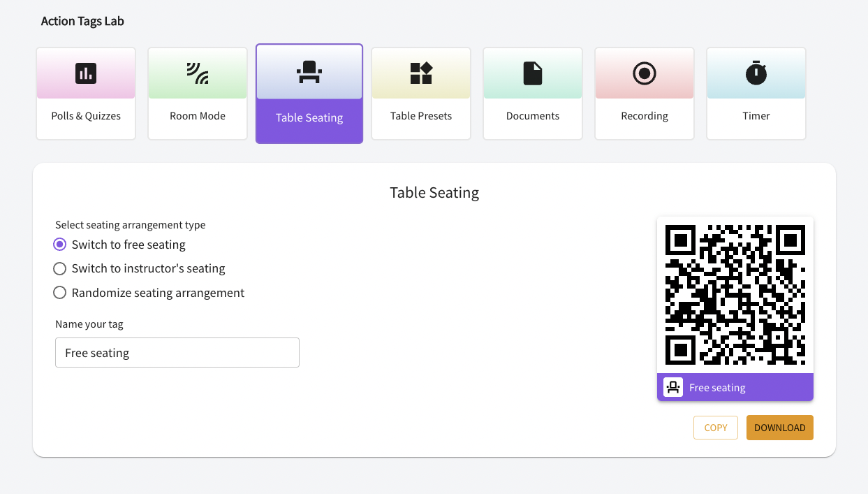Click the 'Name your tag' label
This screenshot has height=494, width=868.
click(x=89, y=324)
